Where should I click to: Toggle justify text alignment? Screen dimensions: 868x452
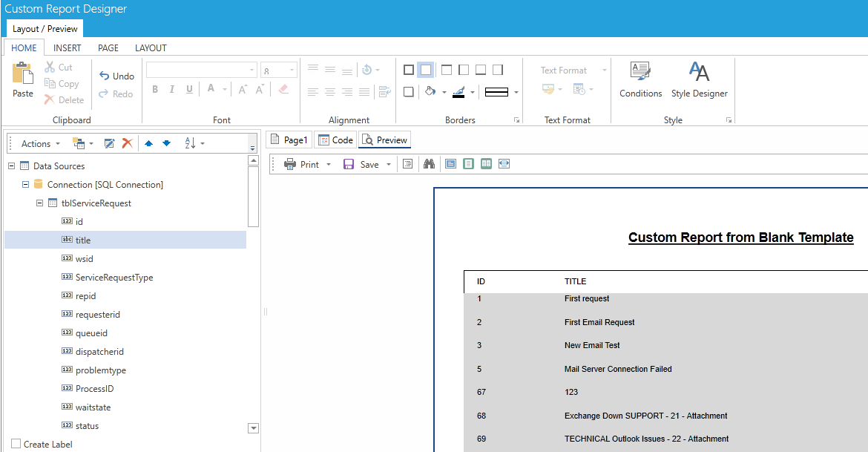pyautogui.click(x=364, y=92)
